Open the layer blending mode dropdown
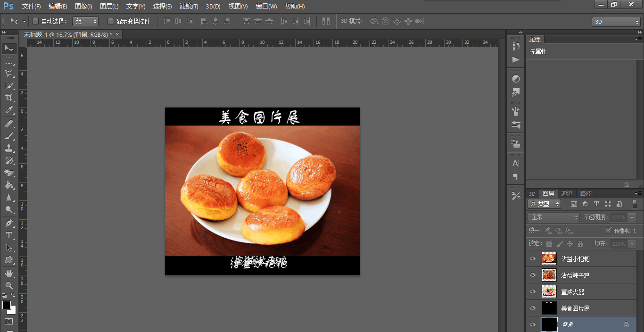The image size is (644, 332). click(x=553, y=217)
